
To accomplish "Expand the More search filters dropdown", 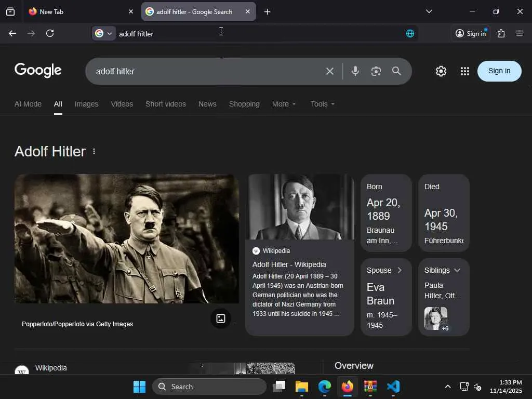I will (284, 104).
